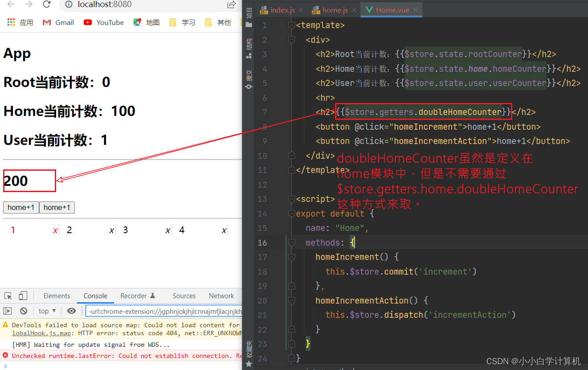Switch to the Console tab in DevTools

pos(95,296)
